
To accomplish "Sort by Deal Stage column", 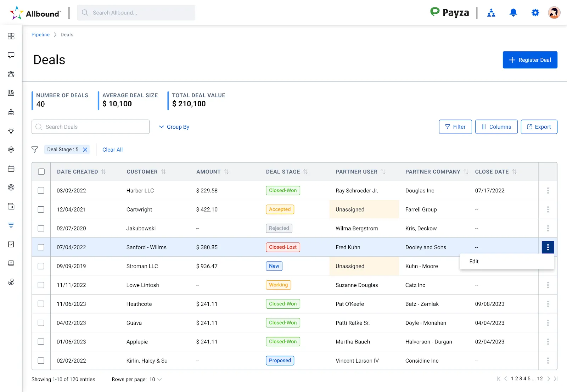I will [305, 172].
